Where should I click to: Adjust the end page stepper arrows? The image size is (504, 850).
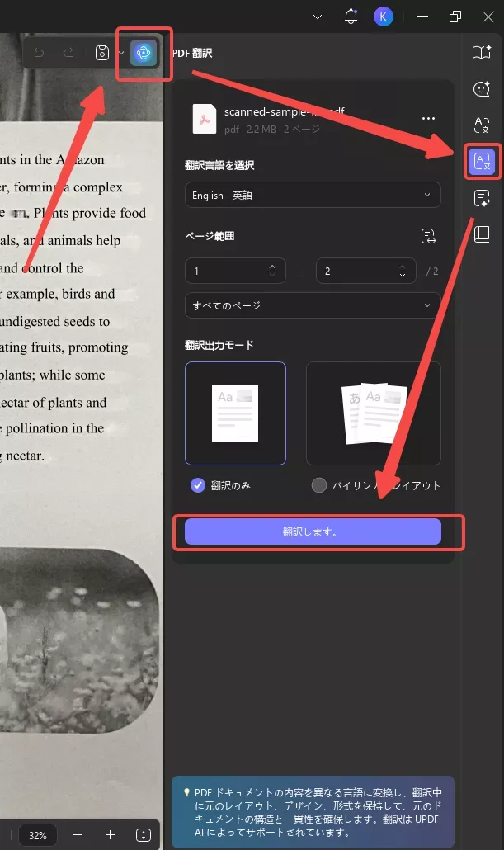(x=402, y=271)
